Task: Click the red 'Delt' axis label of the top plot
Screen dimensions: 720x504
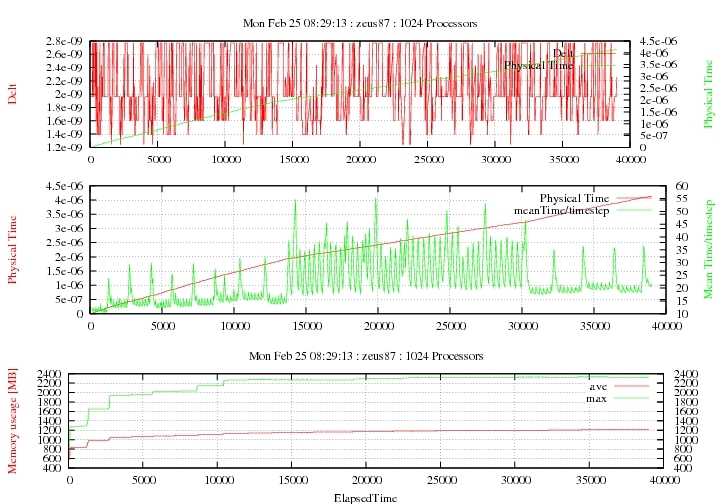Action: [x=12, y=94]
